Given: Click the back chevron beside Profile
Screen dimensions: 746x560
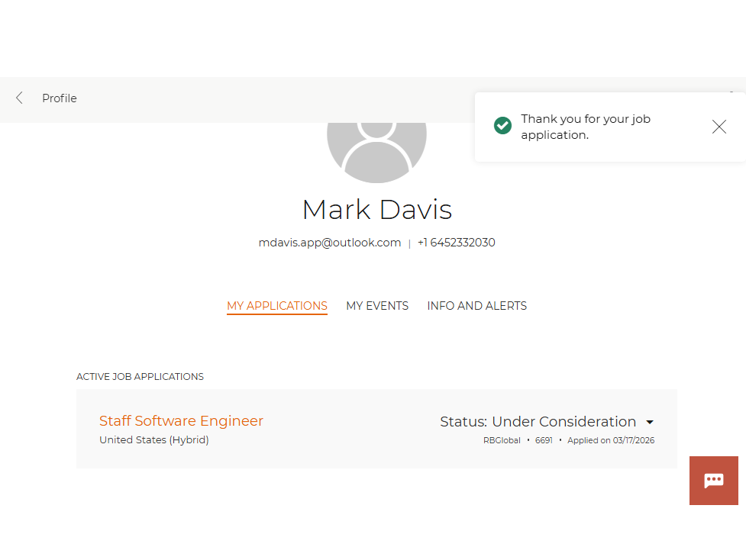Looking at the screenshot, I should [20, 98].
